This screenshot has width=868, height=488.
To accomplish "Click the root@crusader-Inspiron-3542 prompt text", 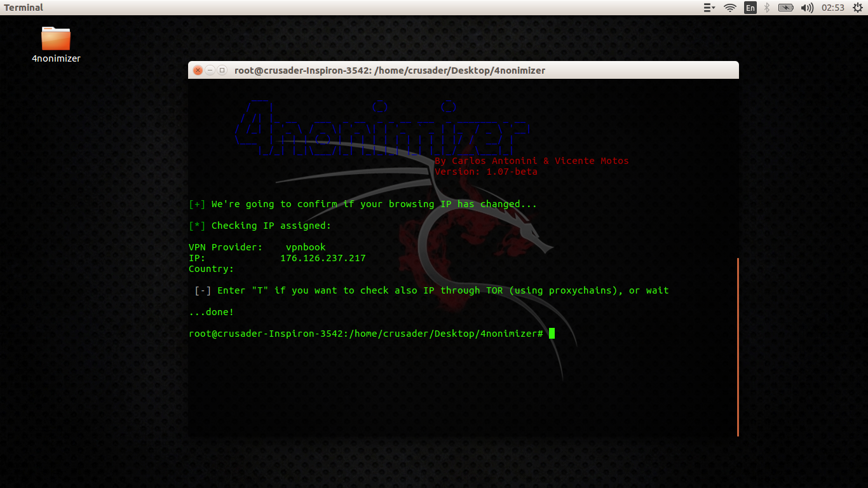I will (x=366, y=334).
